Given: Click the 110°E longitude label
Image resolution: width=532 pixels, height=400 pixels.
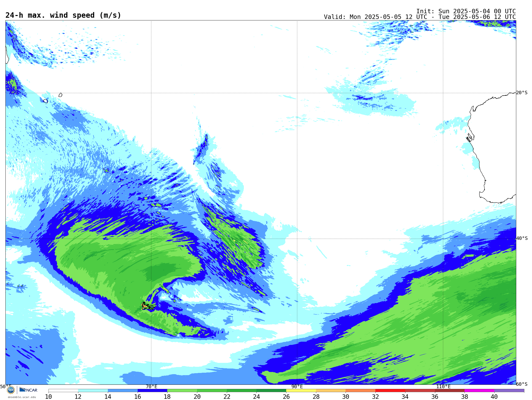Looking at the screenshot, I should coord(443,386).
